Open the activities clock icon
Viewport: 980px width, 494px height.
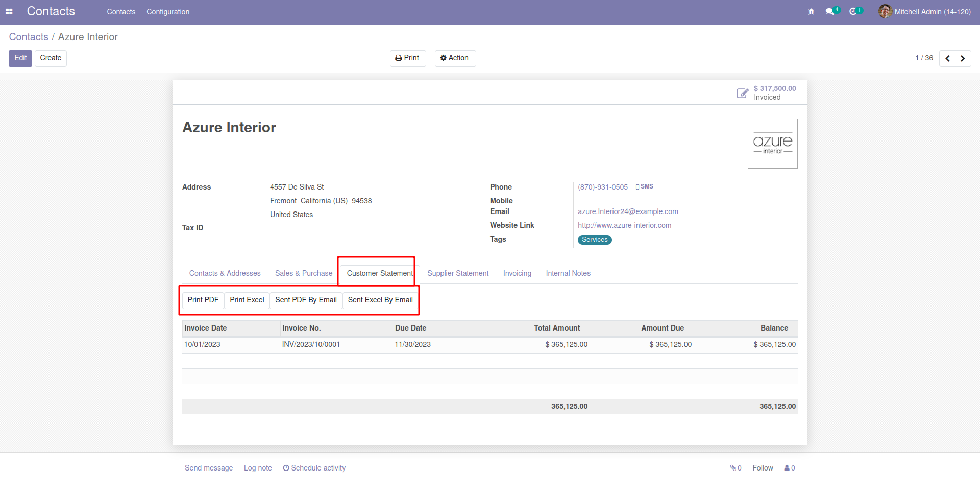coord(853,11)
